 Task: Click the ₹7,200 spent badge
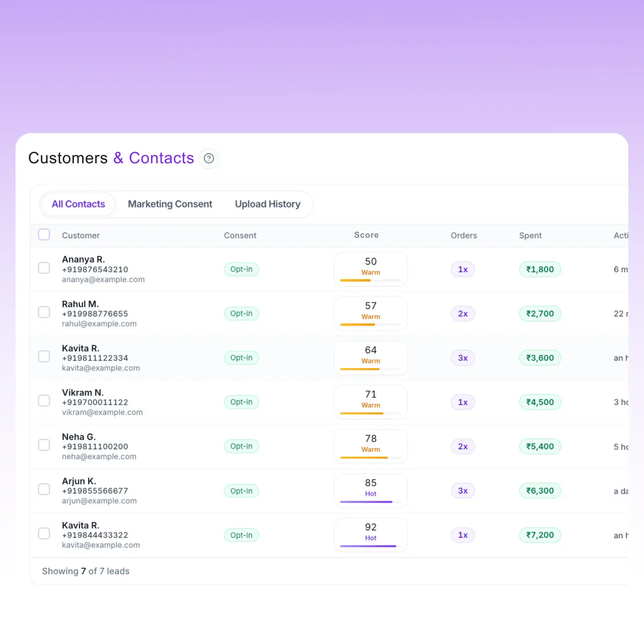coord(540,535)
